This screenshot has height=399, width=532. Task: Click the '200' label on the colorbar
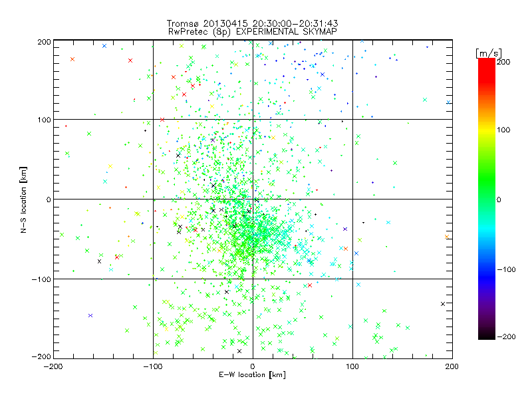point(503,62)
